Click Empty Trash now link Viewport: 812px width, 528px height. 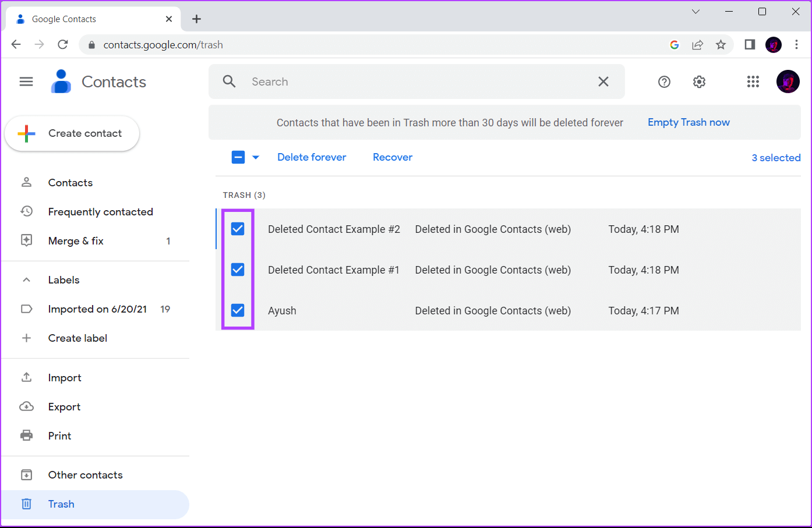(x=689, y=122)
